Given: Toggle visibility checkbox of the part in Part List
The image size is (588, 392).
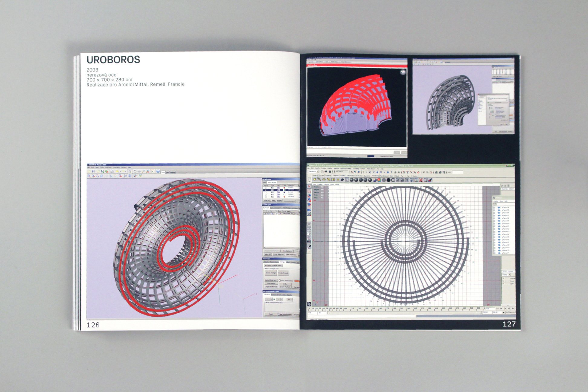Looking at the screenshot, I should 265,214.
